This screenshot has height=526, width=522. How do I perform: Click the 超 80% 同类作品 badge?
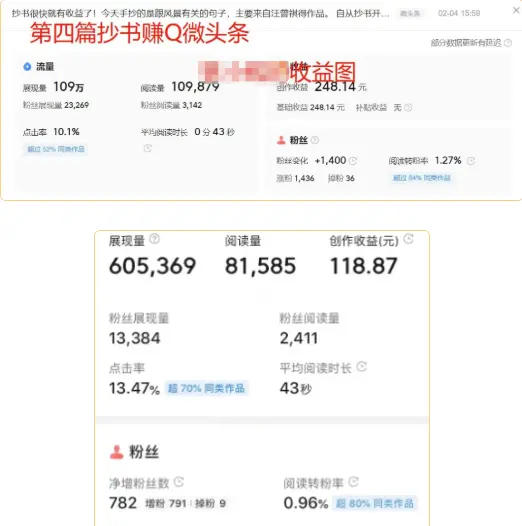pos(375,503)
